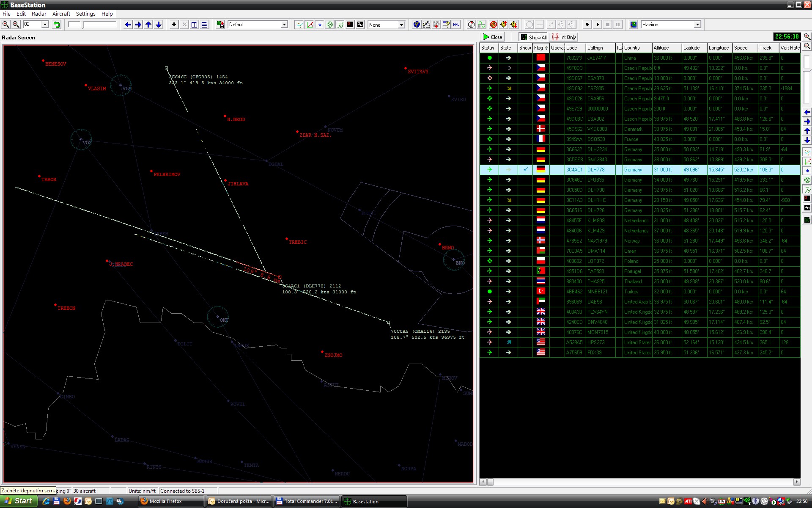Image resolution: width=812 pixels, height=508 pixels.
Task: Click the green undo arrow icon
Action: coord(57,25)
